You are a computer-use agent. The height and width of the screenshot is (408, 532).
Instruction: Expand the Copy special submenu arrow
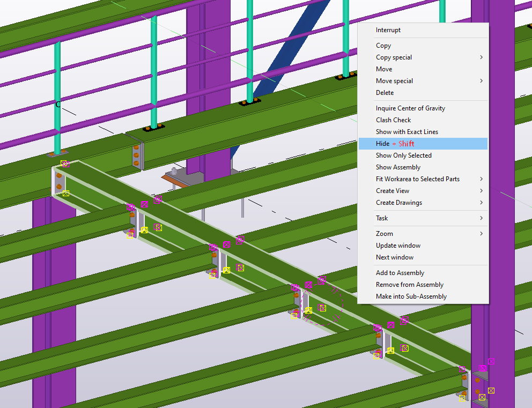click(x=481, y=57)
